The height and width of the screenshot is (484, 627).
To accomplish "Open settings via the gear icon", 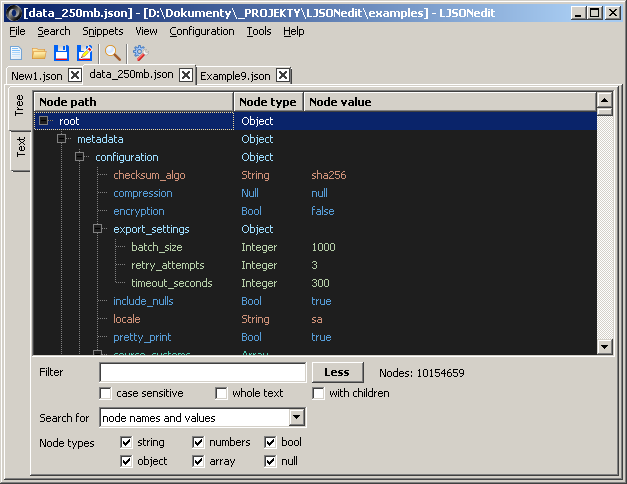I will tap(140, 53).
